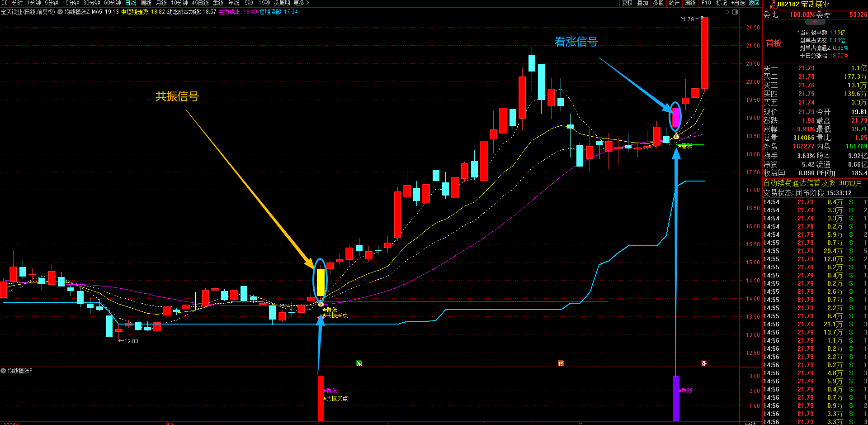Switch to the 周线 weekly chart
This screenshot has height=425, width=868.
click(146, 3)
